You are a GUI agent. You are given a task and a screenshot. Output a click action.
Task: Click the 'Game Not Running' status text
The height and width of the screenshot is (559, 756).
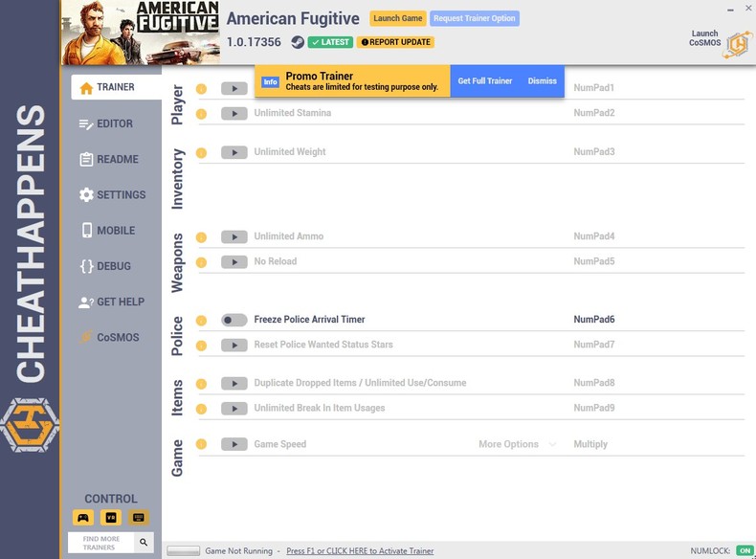coord(238,550)
